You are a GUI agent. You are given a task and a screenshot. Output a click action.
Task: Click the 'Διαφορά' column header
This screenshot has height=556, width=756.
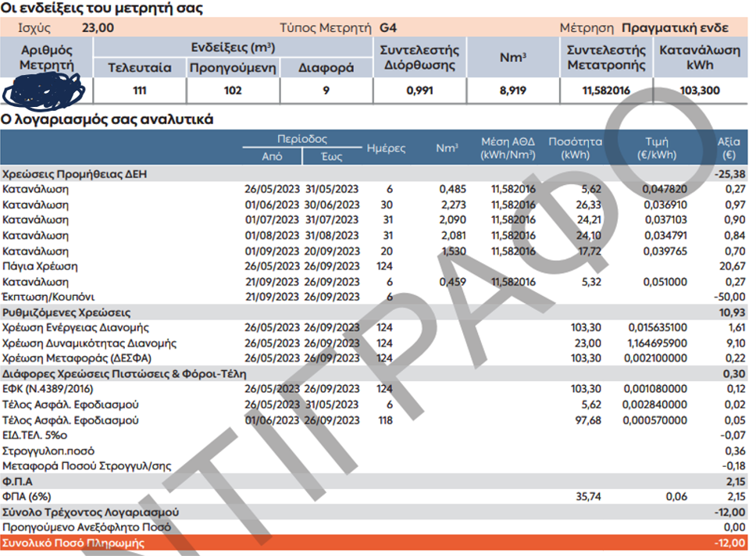[326, 67]
